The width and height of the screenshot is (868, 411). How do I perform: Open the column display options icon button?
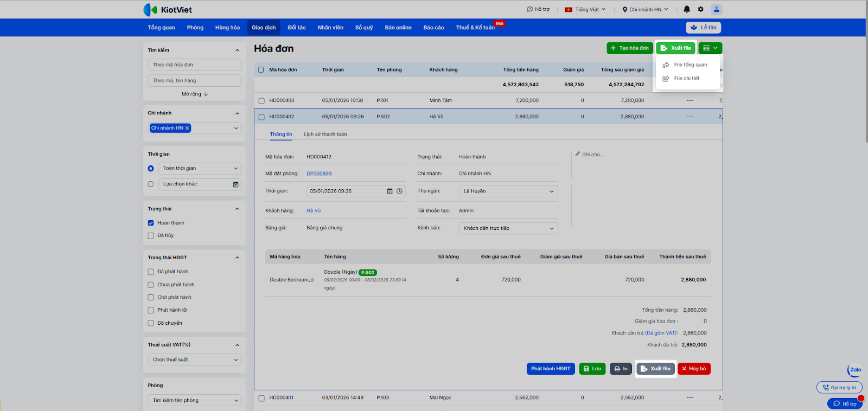click(x=710, y=48)
